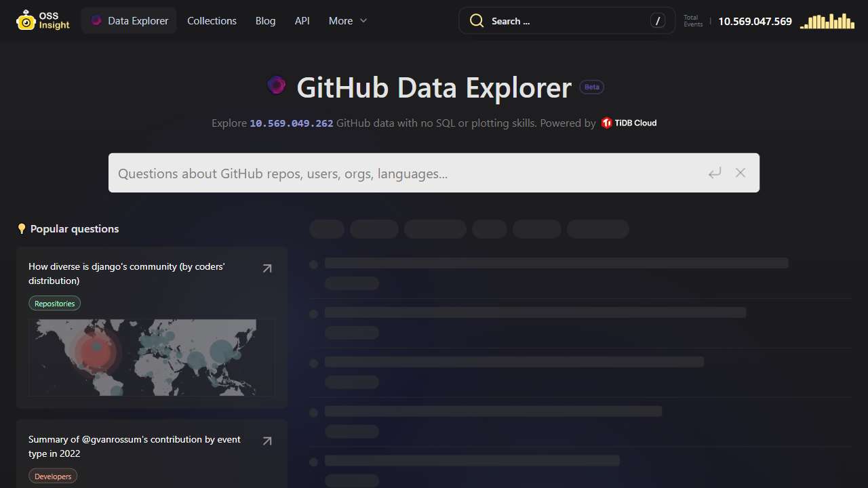
Task: Open the TiDB Cloud logo link
Action: click(629, 123)
